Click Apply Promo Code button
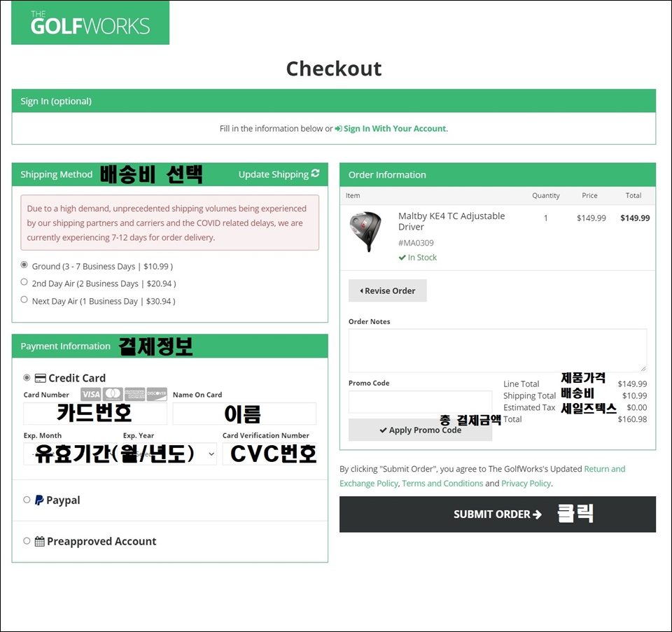The width and height of the screenshot is (672, 632). pos(420,430)
